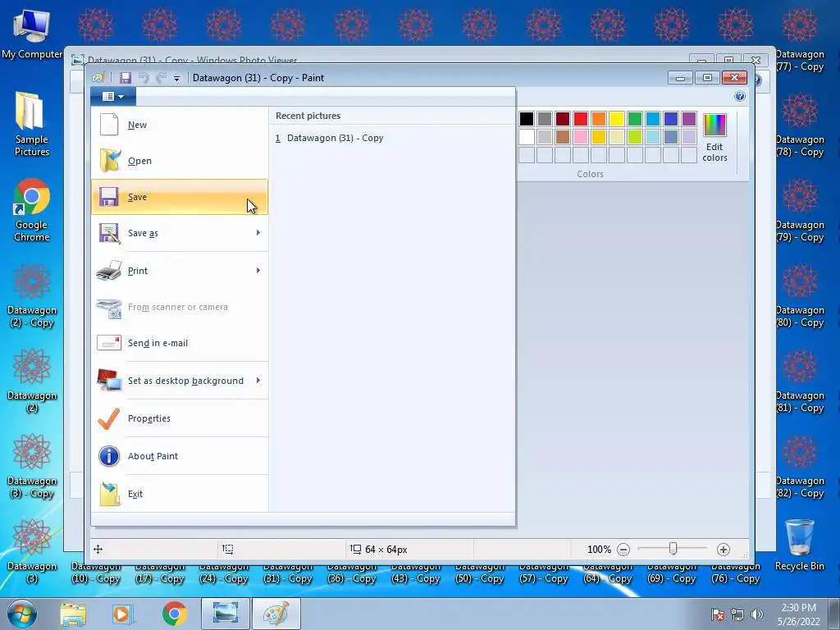Screen dimensions: 840x630
Task: Click the Save icon in quick access toolbar
Action: [126, 78]
